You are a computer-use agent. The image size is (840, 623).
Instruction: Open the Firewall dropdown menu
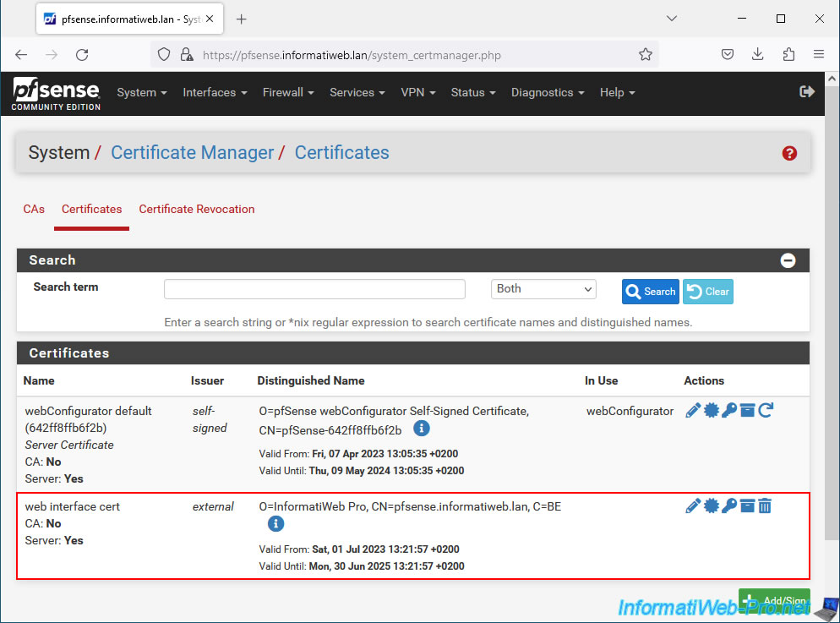point(288,93)
